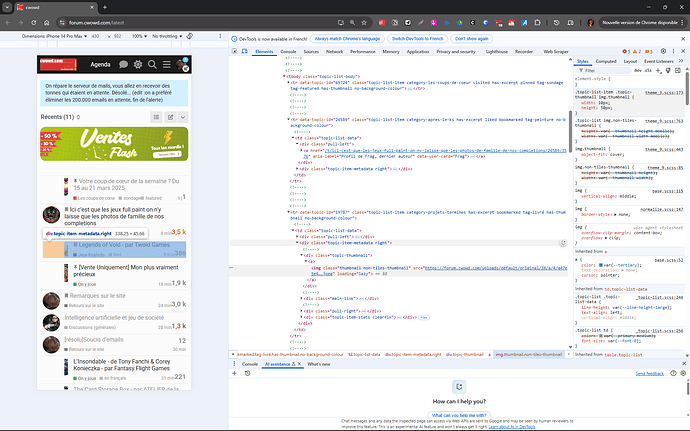Toggle the .cls element classes panel
Image resolution: width=690 pixels, height=431 pixels.
tap(648, 70)
